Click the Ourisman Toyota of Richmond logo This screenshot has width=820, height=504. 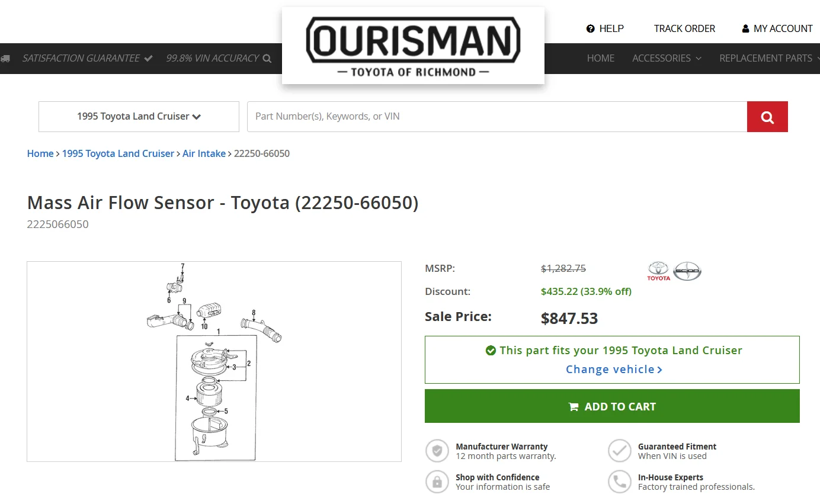(x=413, y=46)
